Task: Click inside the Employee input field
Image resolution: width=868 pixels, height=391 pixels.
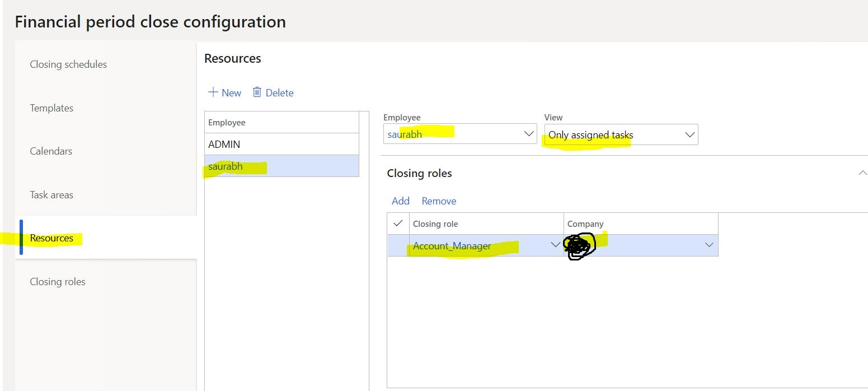Action: 448,133
